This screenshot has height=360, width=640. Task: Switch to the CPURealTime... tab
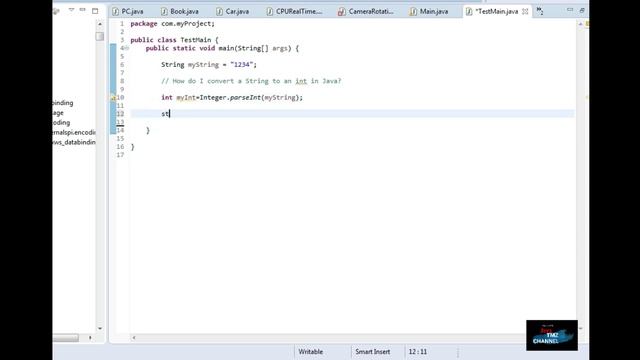click(x=294, y=11)
